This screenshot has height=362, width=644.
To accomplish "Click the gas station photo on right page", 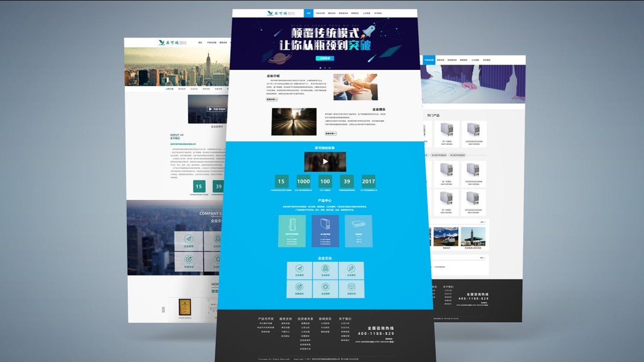I will [473, 237].
